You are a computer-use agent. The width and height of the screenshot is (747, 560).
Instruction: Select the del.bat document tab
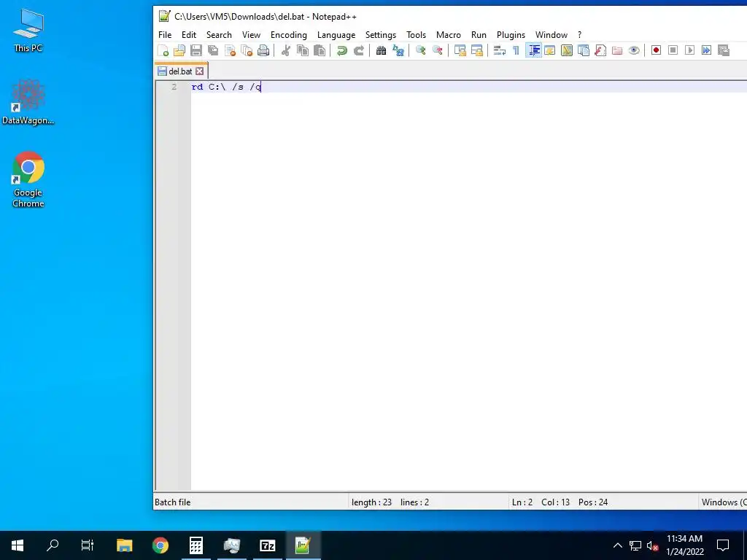[x=180, y=71]
